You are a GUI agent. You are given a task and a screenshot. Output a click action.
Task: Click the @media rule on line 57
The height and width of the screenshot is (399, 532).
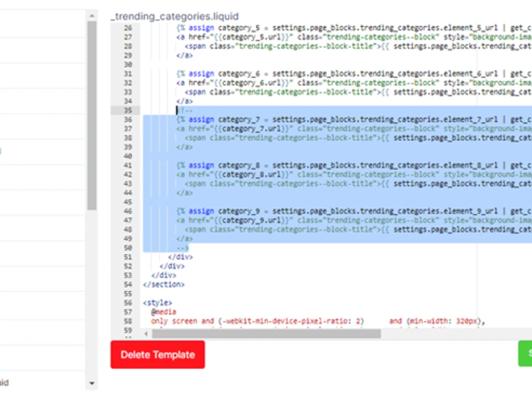click(163, 312)
